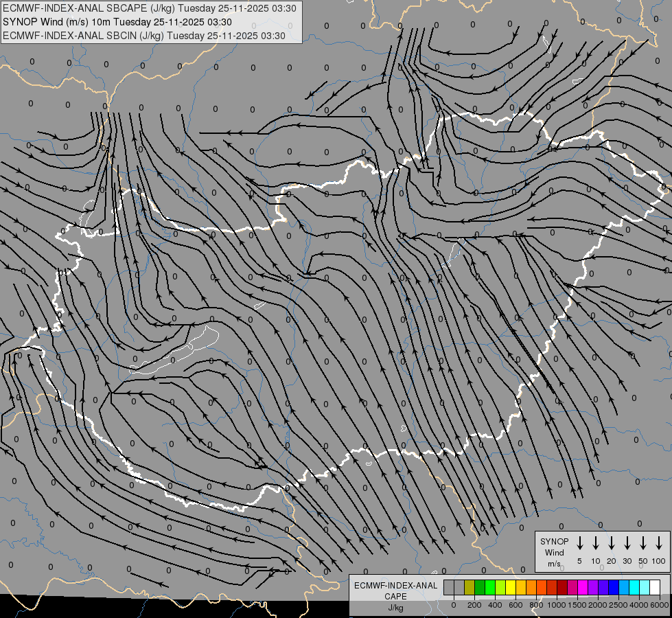Click the SBCAPE title line in header

tap(149, 8)
